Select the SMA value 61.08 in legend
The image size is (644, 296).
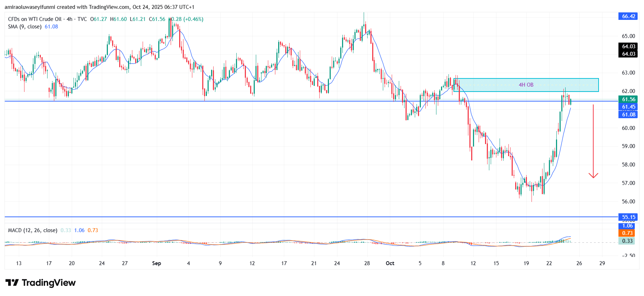click(x=51, y=27)
